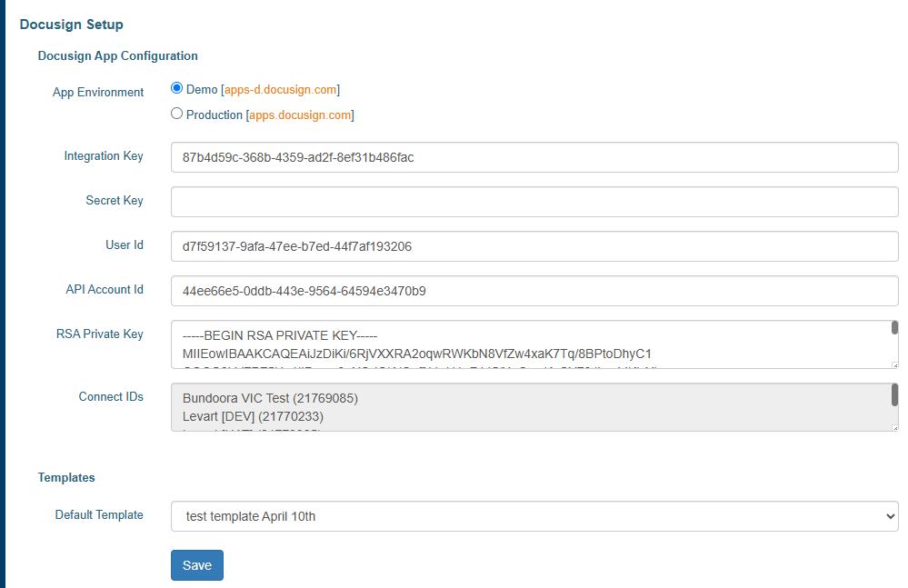Click the RSA Private Key resize handle
Image resolution: width=908 pixels, height=588 pixels.
pyautogui.click(x=894, y=365)
